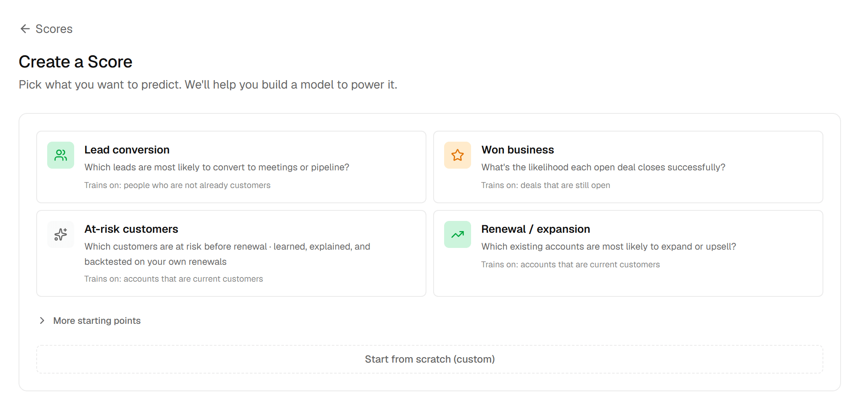Click the Won business description about open deals

603,167
